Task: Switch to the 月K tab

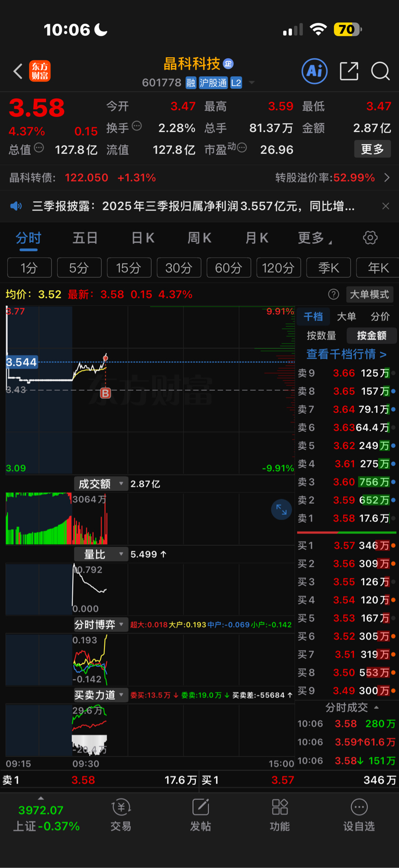Action: pyautogui.click(x=257, y=238)
